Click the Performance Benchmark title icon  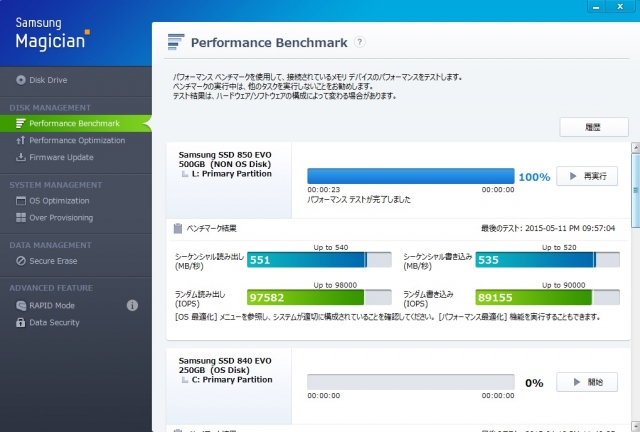[176, 42]
